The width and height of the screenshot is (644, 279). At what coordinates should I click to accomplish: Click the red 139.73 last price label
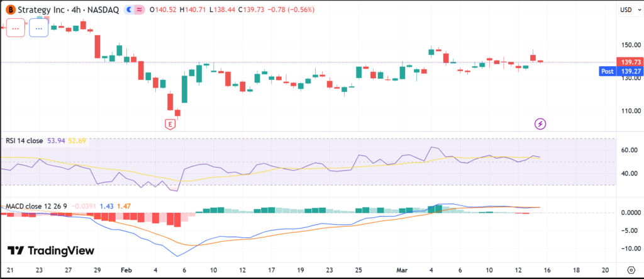click(x=630, y=62)
